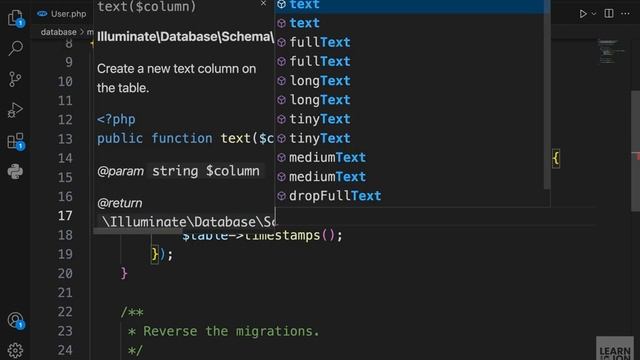Choose the second tinyText suggestion
The image size is (640, 360).
pos(410,138)
